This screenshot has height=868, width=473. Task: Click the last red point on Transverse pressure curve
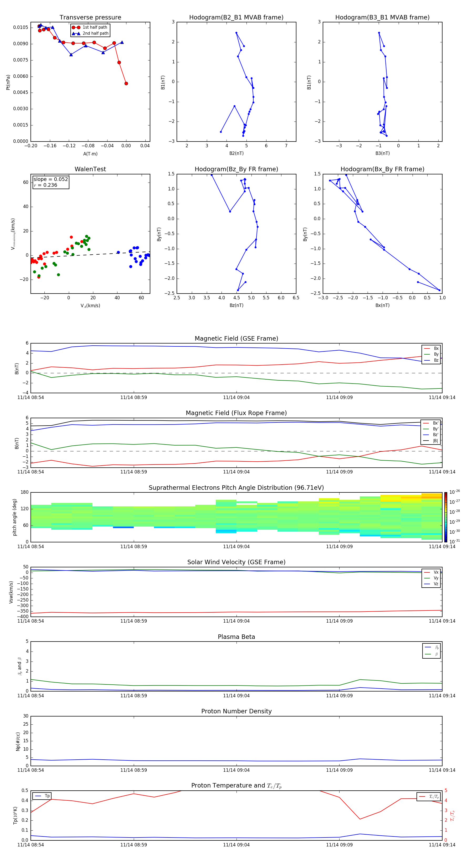pos(126,84)
